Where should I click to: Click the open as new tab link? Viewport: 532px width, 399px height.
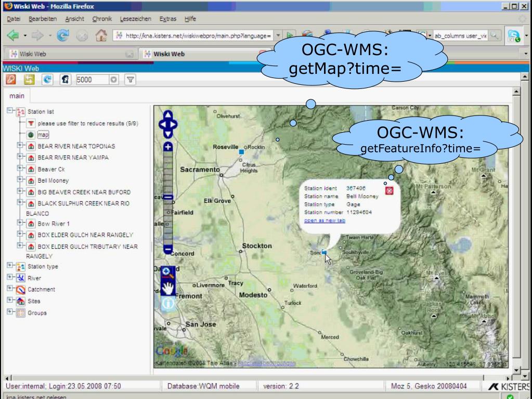[325, 221]
